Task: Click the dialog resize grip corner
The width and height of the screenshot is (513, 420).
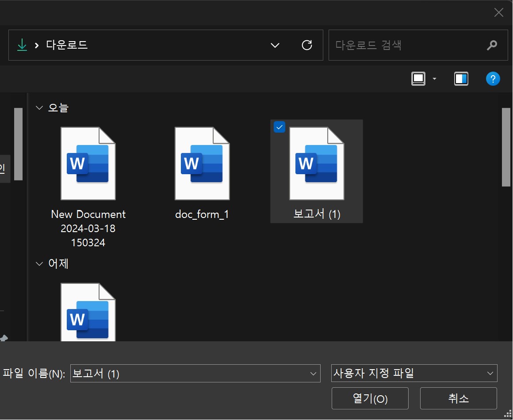Action: [x=508, y=414]
